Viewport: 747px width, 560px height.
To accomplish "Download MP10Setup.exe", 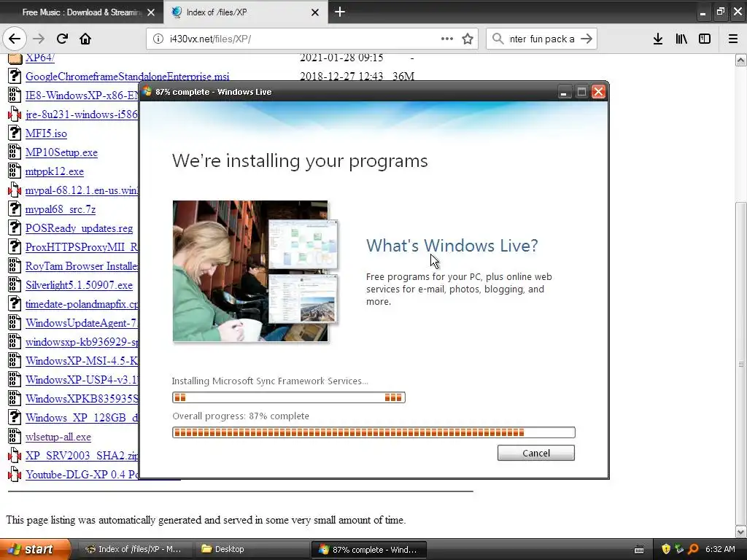I will (x=61, y=152).
